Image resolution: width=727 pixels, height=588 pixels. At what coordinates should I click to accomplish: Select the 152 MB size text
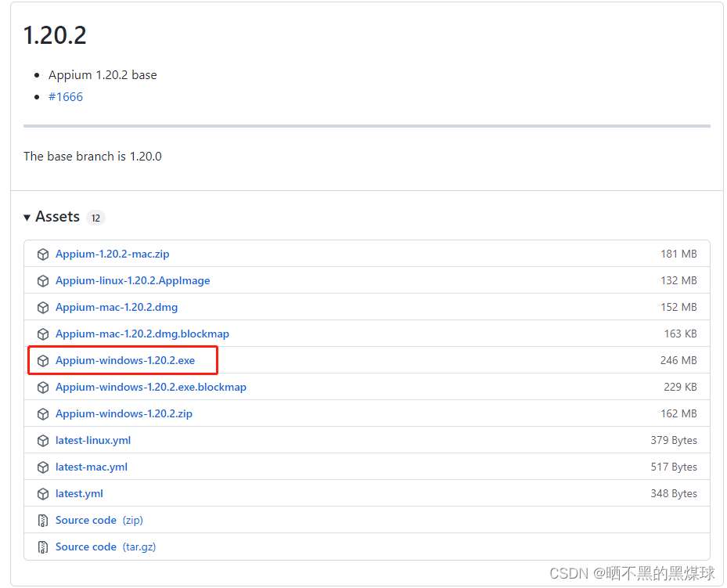click(678, 308)
